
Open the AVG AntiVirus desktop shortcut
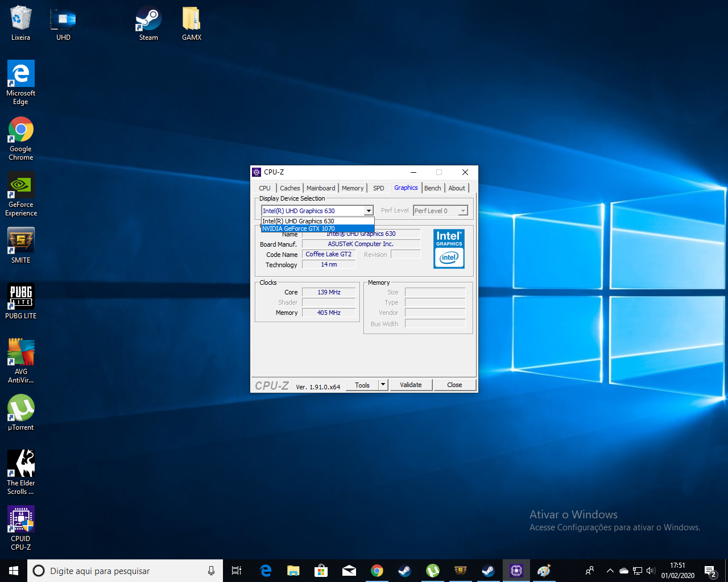20,361
